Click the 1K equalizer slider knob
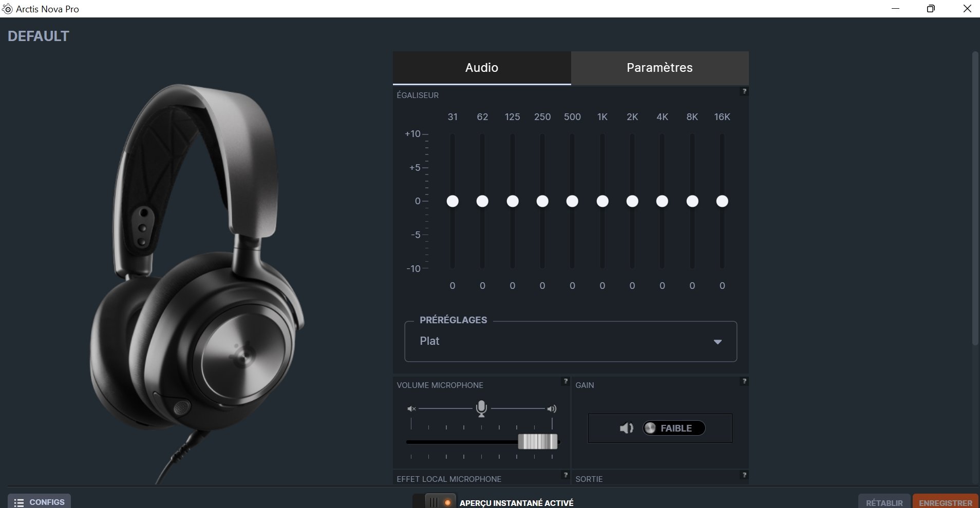The height and width of the screenshot is (508, 980). (x=602, y=201)
